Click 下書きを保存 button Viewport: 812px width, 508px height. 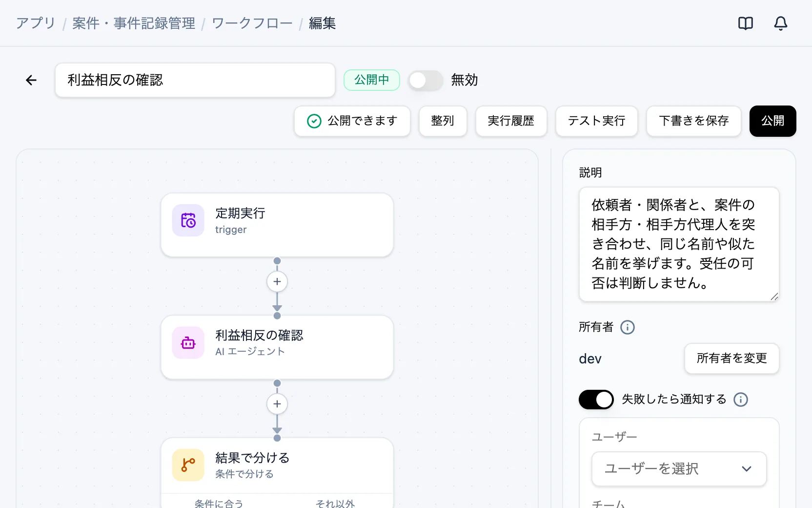click(694, 121)
